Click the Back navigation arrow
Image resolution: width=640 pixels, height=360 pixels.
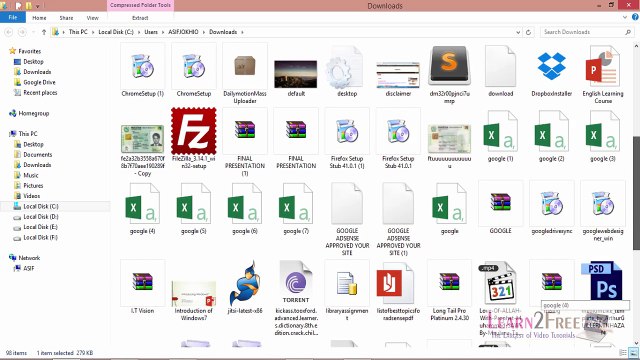click(9, 32)
